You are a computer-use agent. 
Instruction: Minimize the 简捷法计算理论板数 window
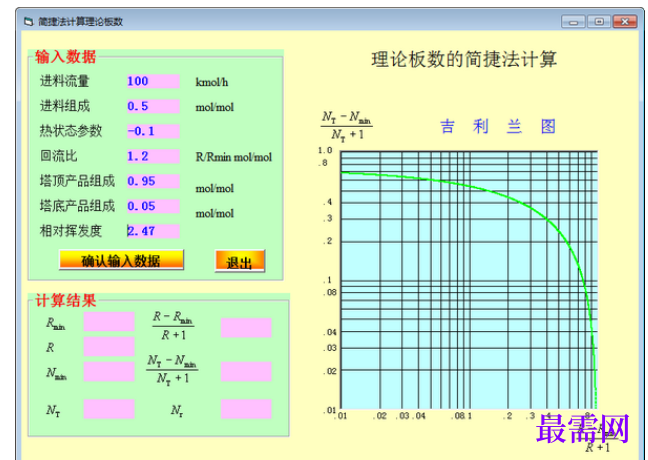pos(573,21)
